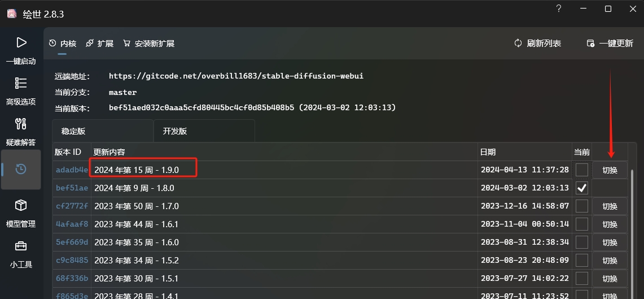
Task: Click the 2024 年第 9 周 - 1.8.0 entry
Action: click(x=134, y=188)
